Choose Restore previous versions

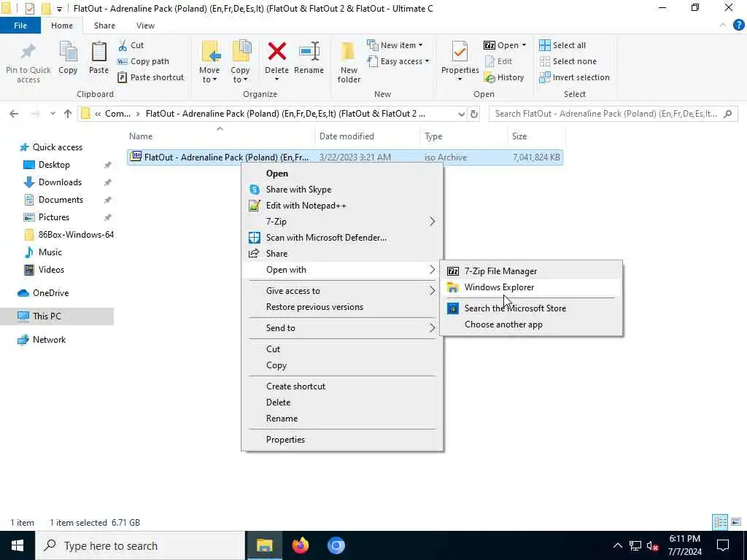(342, 307)
